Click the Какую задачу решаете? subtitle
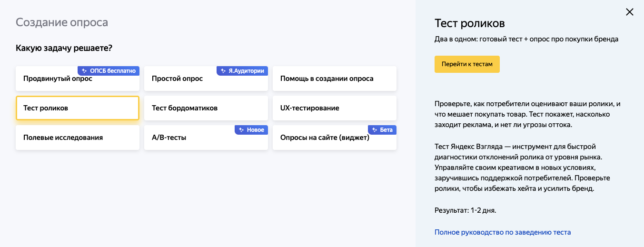This screenshot has width=644, height=247. (x=67, y=48)
